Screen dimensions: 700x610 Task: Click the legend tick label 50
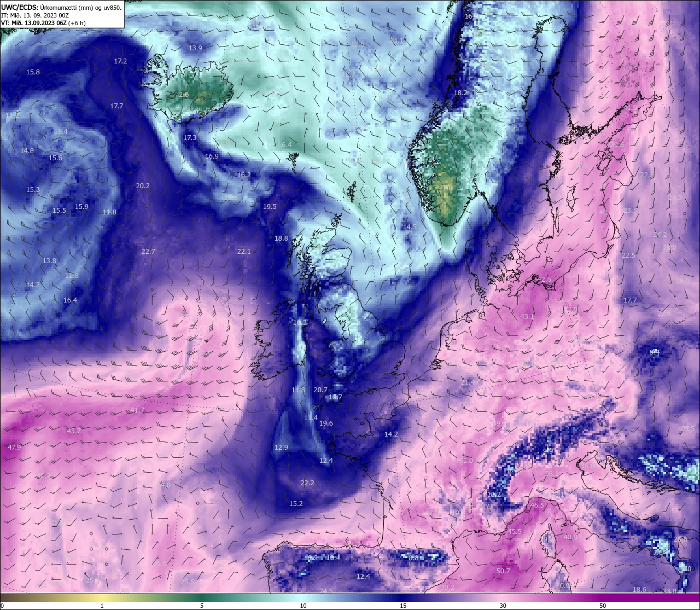603,606
